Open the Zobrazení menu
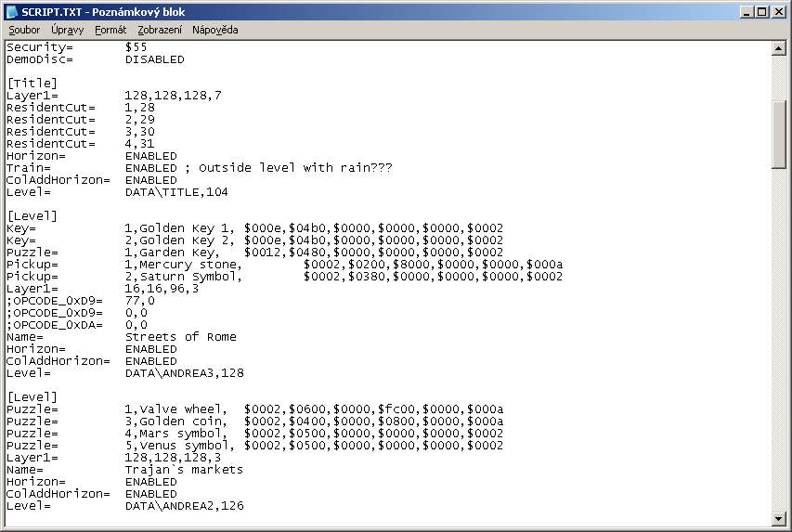Screen dimensions: 792x532 tap(160, 30)
